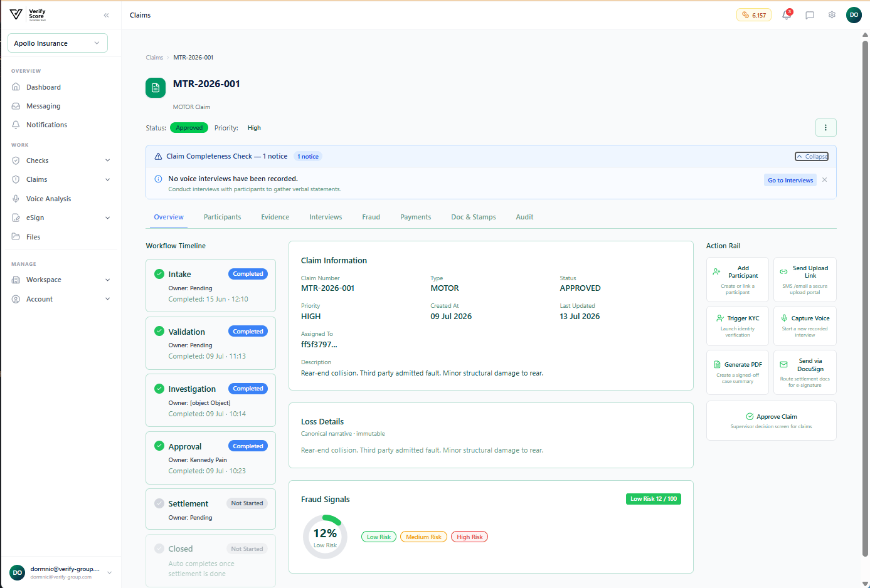Collapse the sidebar with double-chevron icon
Viewport: 870px width, 588px height.
click(106, 15)
